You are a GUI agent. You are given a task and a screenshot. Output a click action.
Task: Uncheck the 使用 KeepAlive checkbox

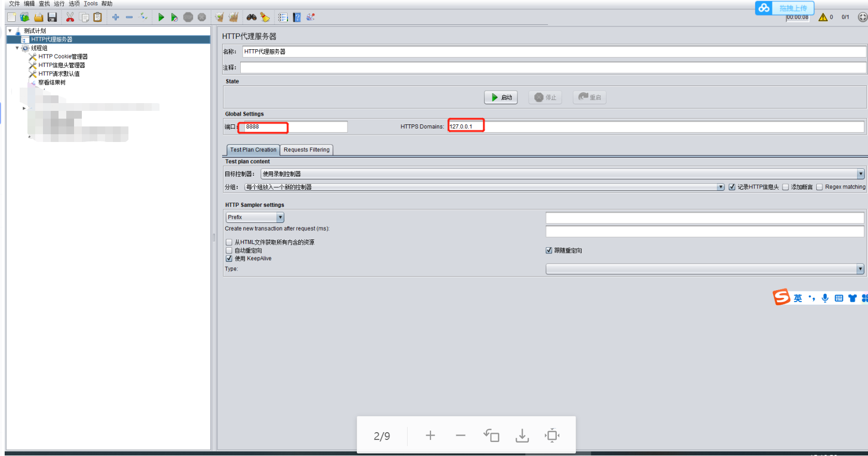point(229,259)
